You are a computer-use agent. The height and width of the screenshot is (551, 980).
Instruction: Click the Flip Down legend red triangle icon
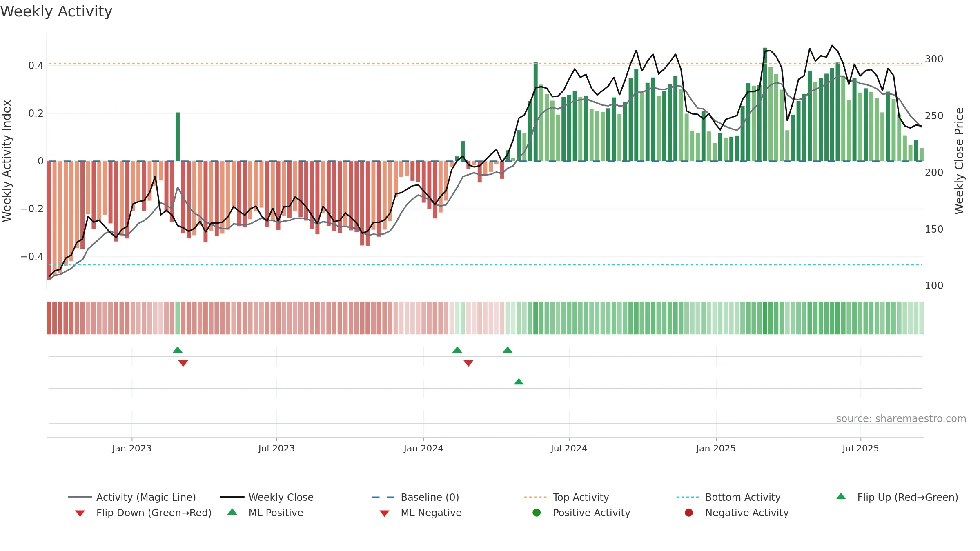80,513
